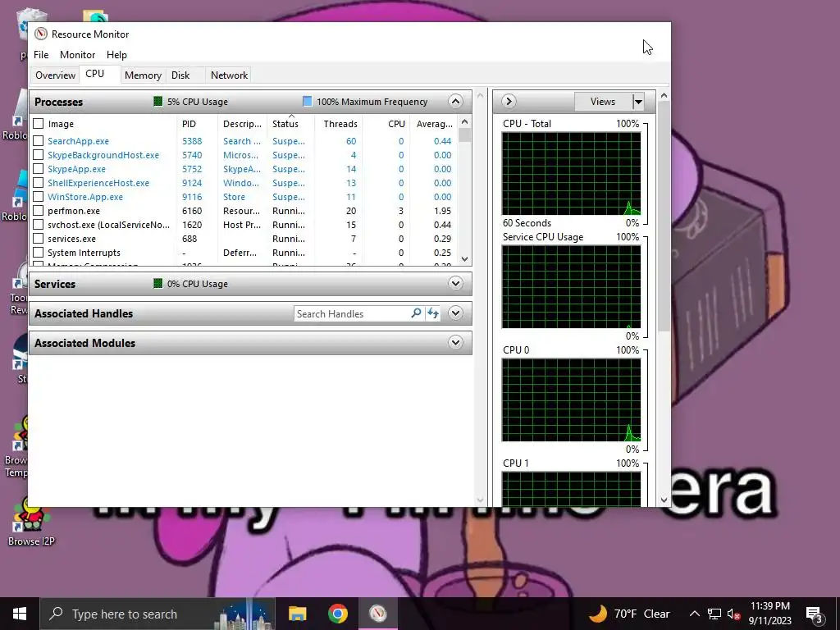This screenshot has width=840, height=630.
Task: Open the notification center icon
Action: (x=815, y=614)
